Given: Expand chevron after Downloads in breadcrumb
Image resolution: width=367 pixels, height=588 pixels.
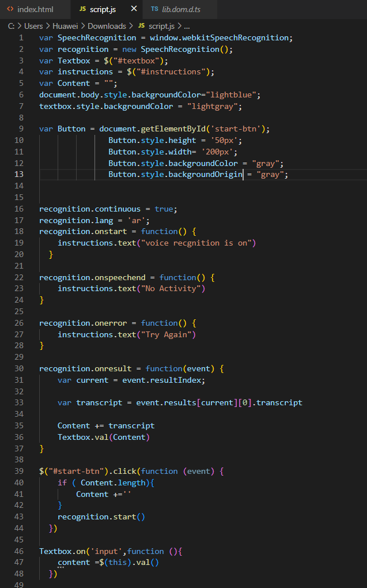Looking at the screenshot, I should pos(131,26).
